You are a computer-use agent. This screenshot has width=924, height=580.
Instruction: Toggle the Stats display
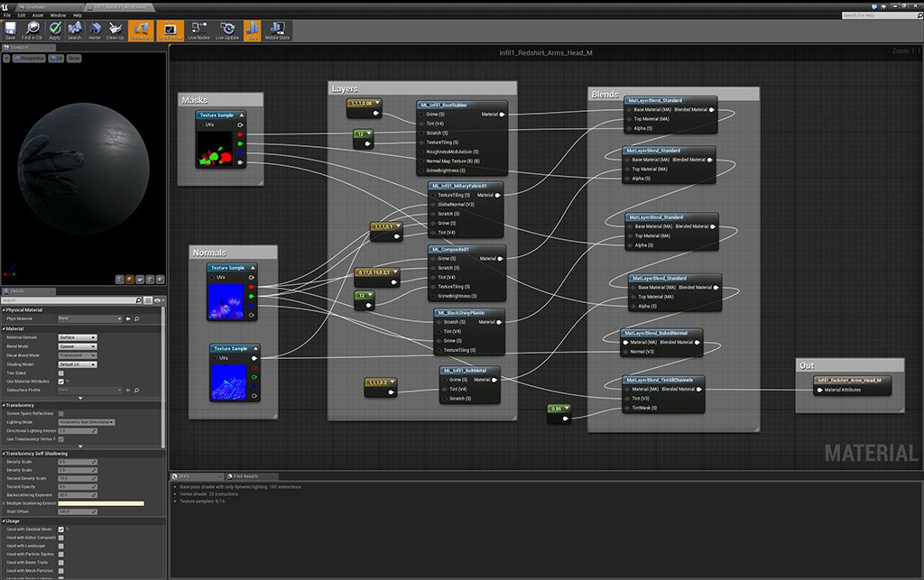coord(252,30)
